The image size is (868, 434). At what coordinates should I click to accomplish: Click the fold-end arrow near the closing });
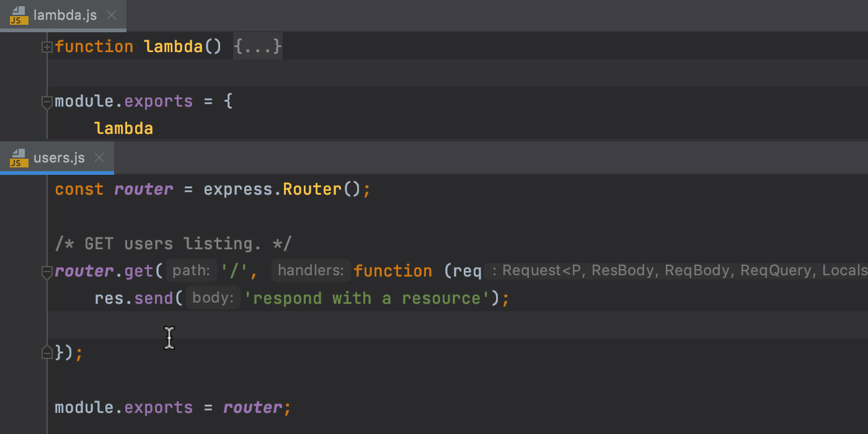pyautogui.click(x=46, y=352)
